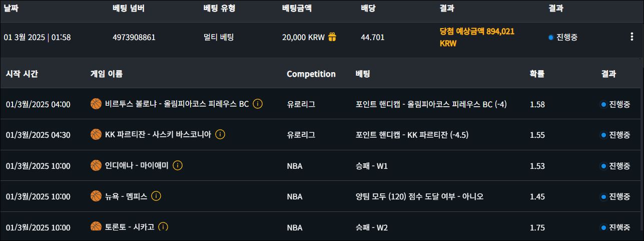
Task: Open info icon for 인디애나 - 마이애미
Action: (178, 165)
